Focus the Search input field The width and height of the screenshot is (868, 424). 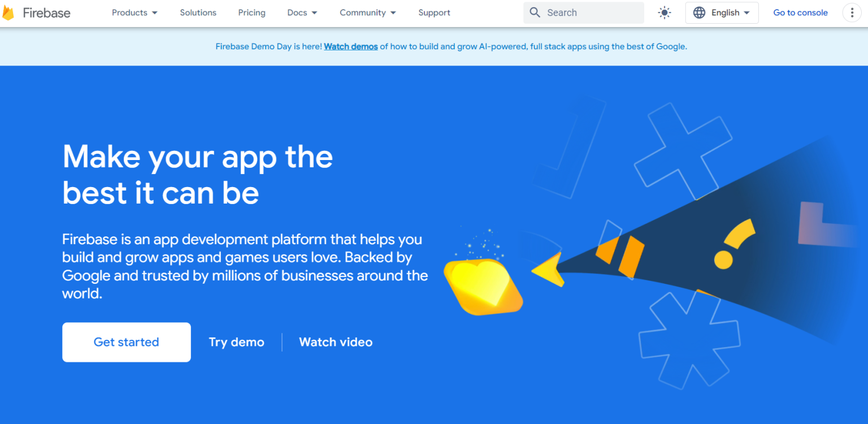point(591,12)
